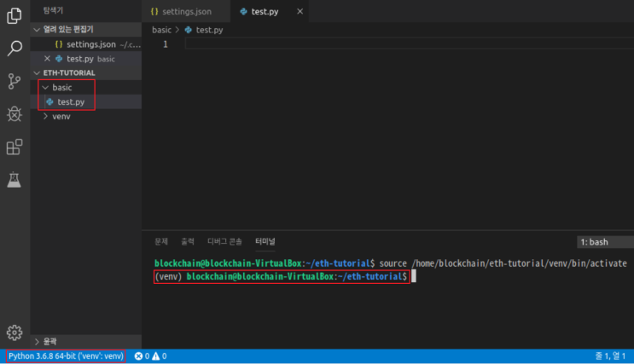
Task: Open the Extensions view icon
Action: (15, 147)
